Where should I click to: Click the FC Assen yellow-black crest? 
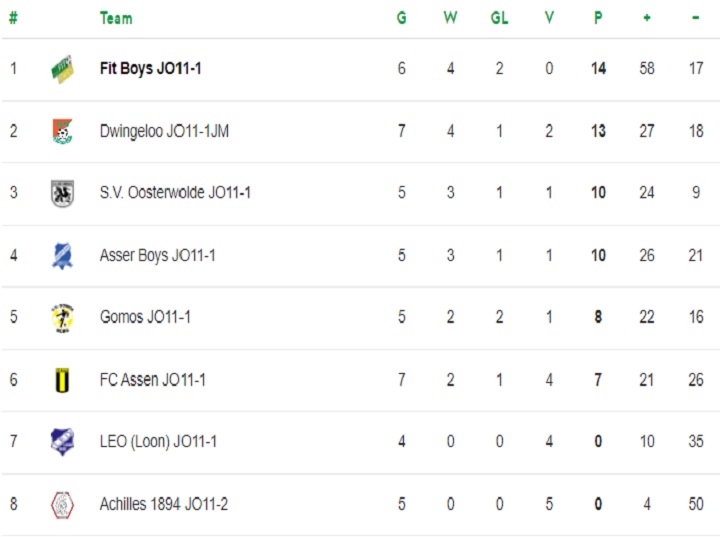[62, 380]
